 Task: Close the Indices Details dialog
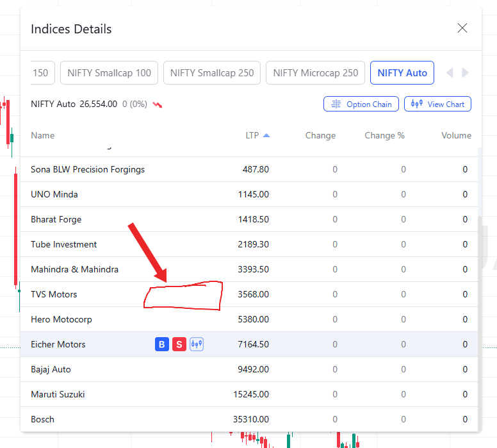tap(462, 28)
